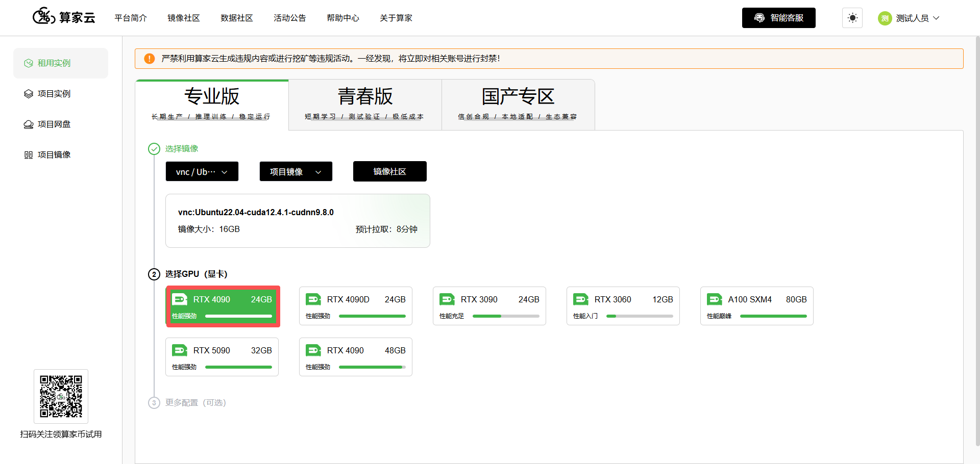Select 项目镜像 in the sidebar
This screenshot has height=464, width=980.
(x=61, y=155)
